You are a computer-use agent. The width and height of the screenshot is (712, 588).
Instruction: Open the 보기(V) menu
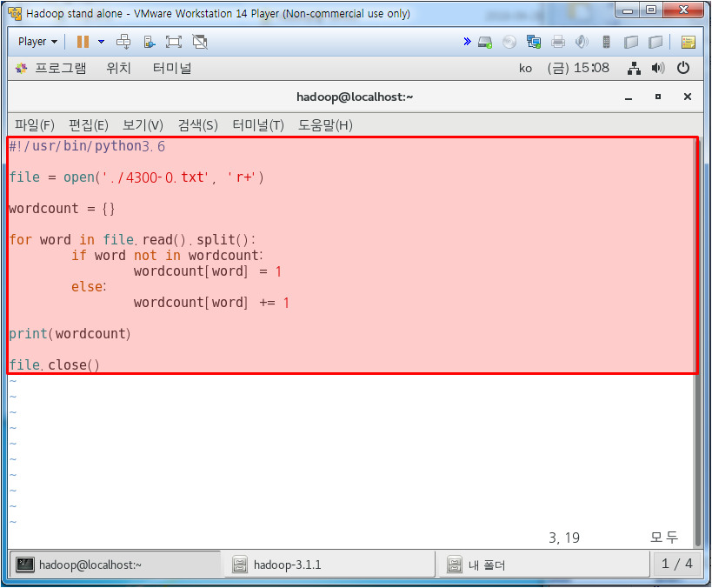[x=143, y=125]
